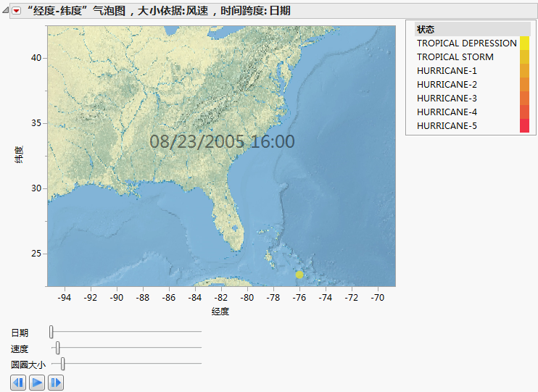Image resolution: width=538 pixels, height=392 pixels.
Task: Select TROPICAL DEPRESSION in the legend
Action: [466, 43]
